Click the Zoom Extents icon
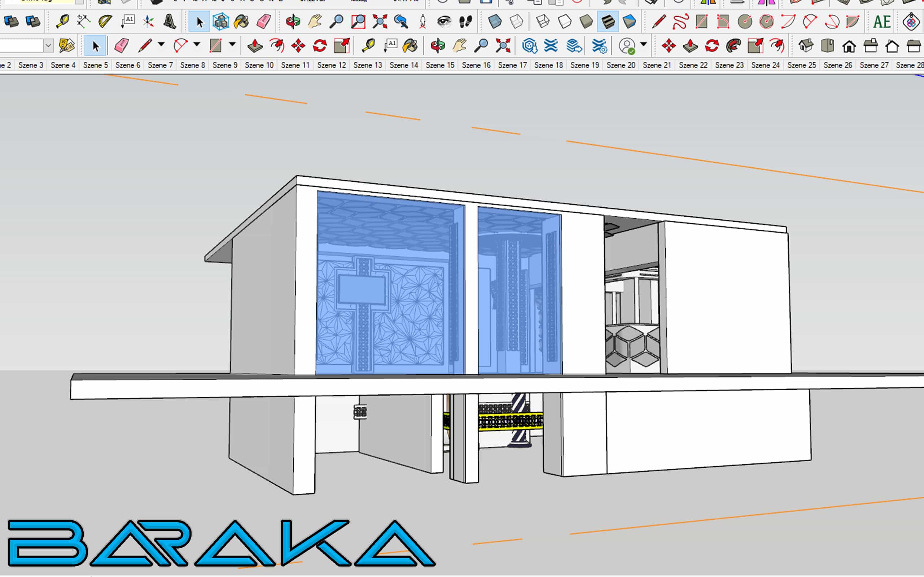This screenshot has width=924, height=577. click(380, 21)
